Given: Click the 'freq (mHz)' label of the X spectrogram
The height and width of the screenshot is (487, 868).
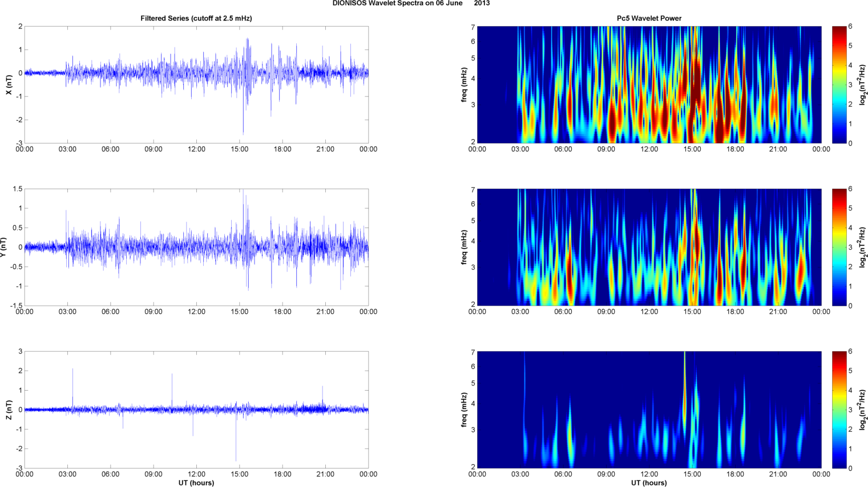Looking at the screenshot, I should pos(465,84).
